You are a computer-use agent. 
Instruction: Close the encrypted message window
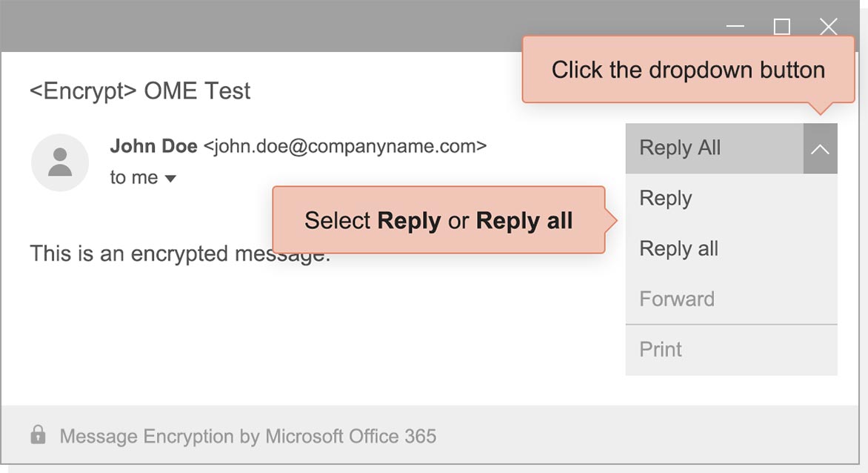829,27
